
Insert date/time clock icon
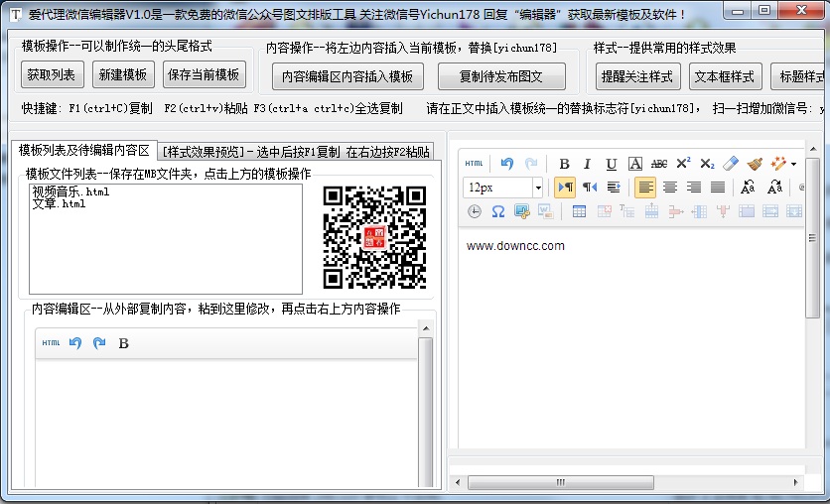tap(475, 211)
